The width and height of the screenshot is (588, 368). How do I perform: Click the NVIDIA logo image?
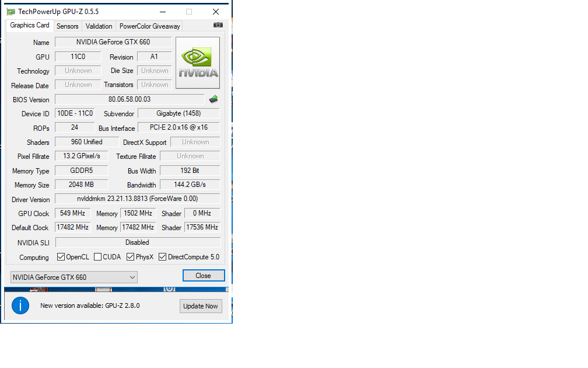click(198, 63)
